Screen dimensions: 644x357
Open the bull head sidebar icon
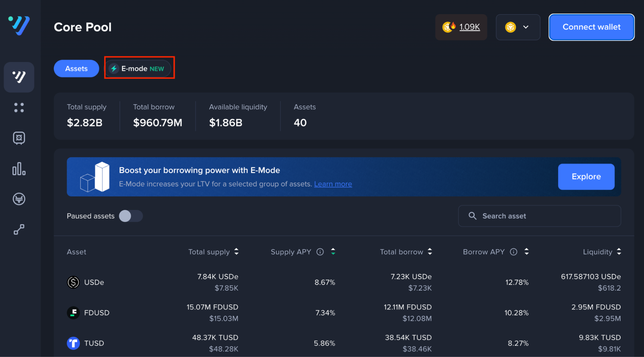19,199
